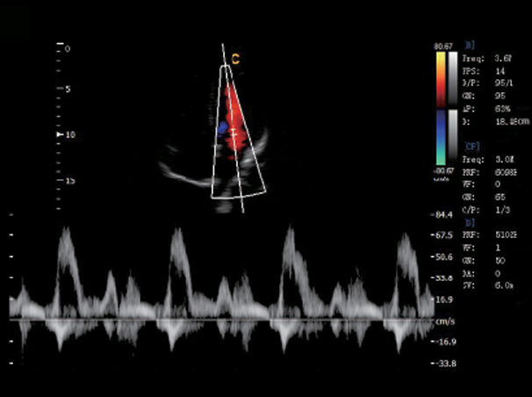The image size is (532, 397).
Task: Click the 0 mark on depth ruler
Action: [x=68, y=49]
